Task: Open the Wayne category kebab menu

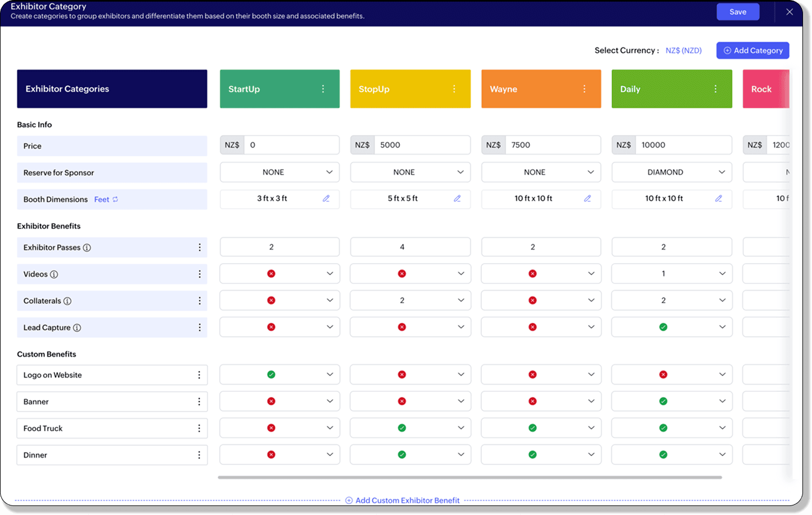Action: click(x=584, y=89)
